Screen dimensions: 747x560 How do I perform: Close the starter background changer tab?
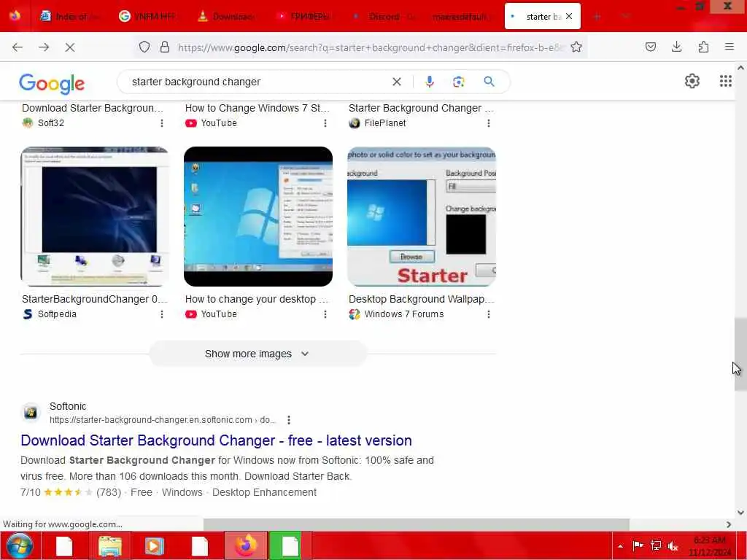coord(569,16)
